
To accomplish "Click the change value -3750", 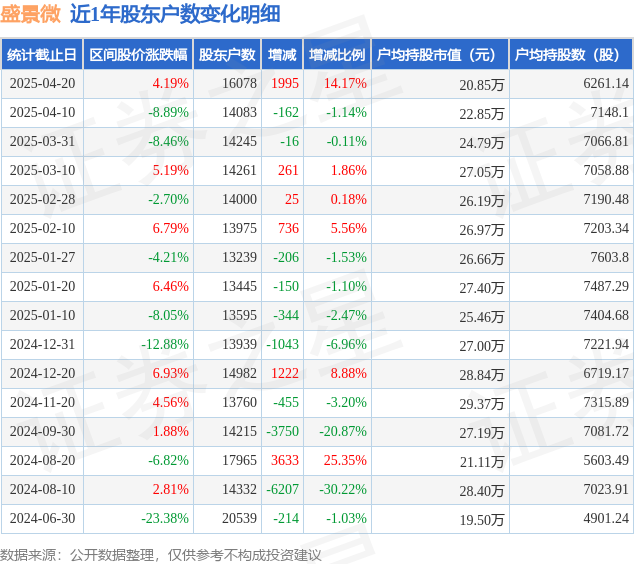I will click(x=283, y=431).
